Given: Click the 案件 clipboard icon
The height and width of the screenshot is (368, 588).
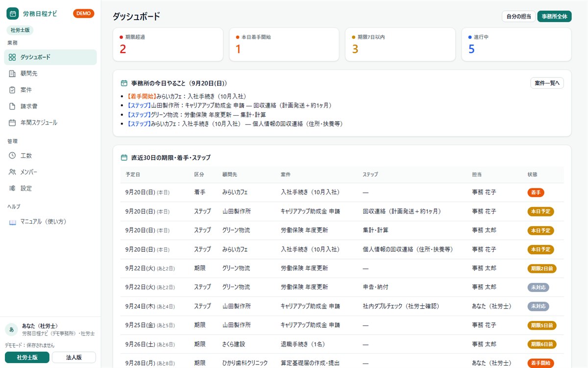Looking at the screenshot, I should tap(12, 90).
